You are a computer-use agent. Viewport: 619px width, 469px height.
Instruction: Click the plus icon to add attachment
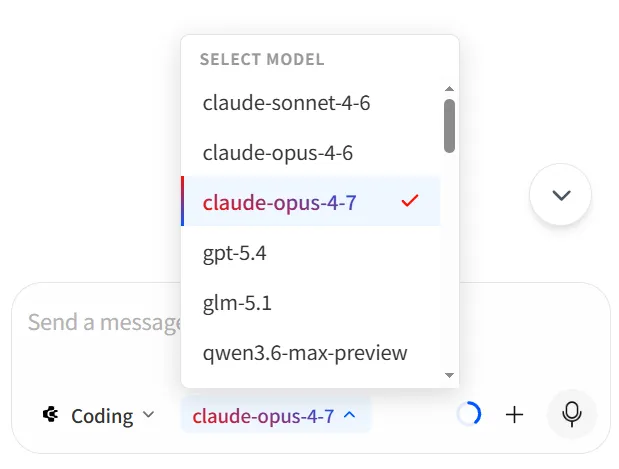(x=515, y=414)
